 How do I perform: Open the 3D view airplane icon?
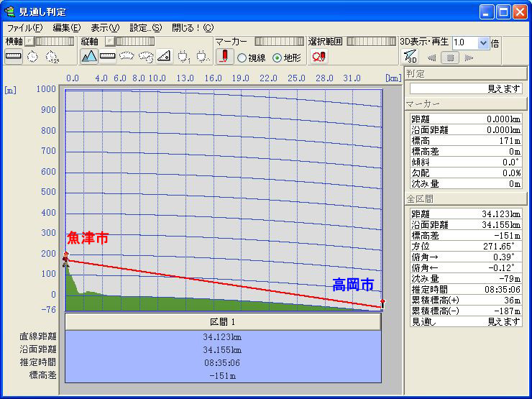(x=410, y=57)
